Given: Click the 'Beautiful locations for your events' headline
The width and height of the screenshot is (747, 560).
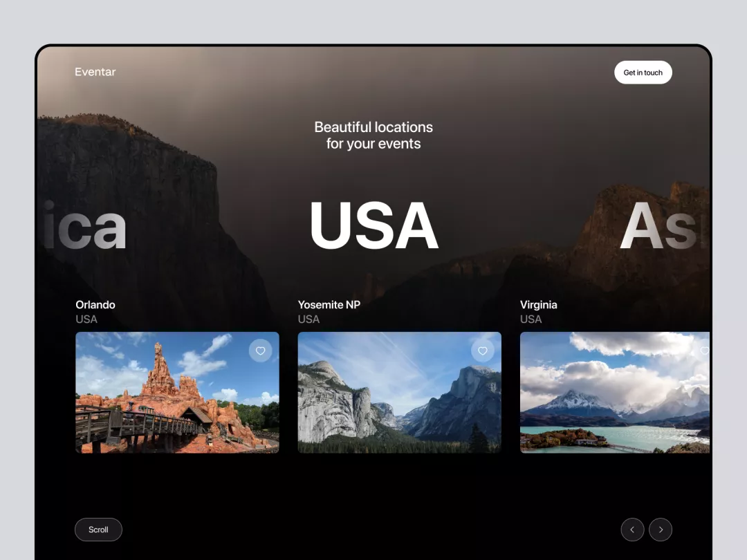Looking at the screenshot, I should tap(373, 136).
